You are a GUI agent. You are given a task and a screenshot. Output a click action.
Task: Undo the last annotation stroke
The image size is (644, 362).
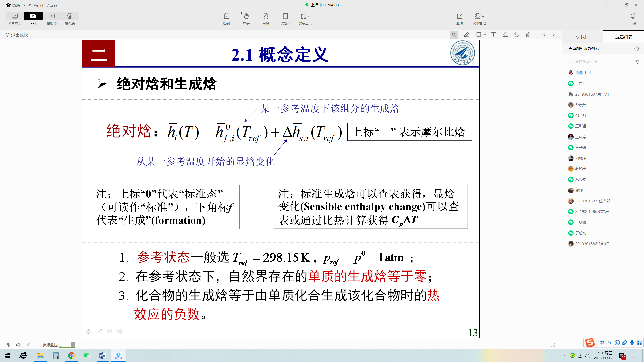tap(516, 35)
